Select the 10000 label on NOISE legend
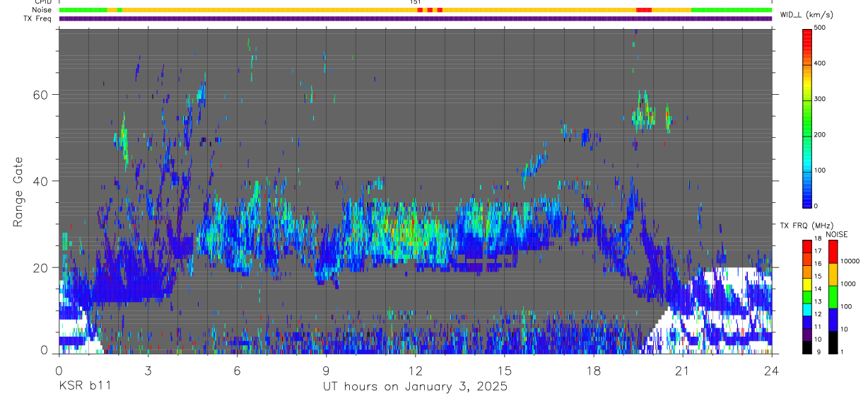This screenshot has height=401, width=868. [851, 261]
